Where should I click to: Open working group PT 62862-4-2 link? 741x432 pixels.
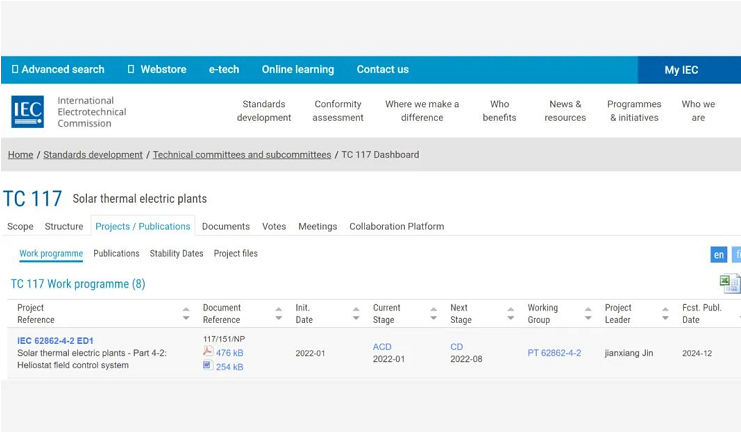pos(554,353)
